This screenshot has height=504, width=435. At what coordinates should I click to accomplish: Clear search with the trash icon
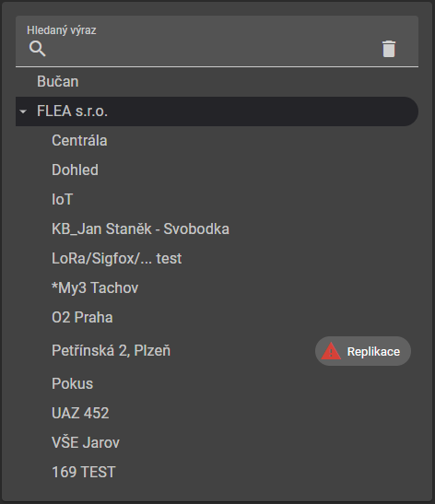click(389, 49)
